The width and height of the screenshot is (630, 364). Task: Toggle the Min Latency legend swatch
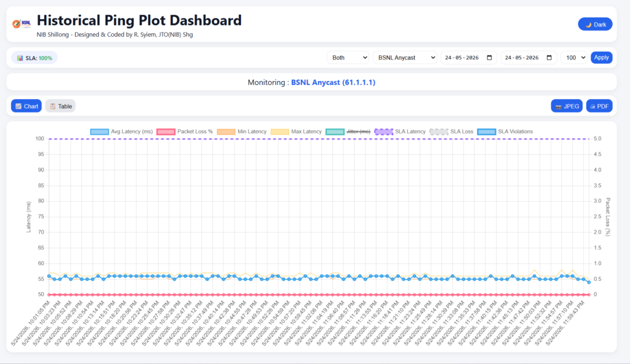(226, 132)
